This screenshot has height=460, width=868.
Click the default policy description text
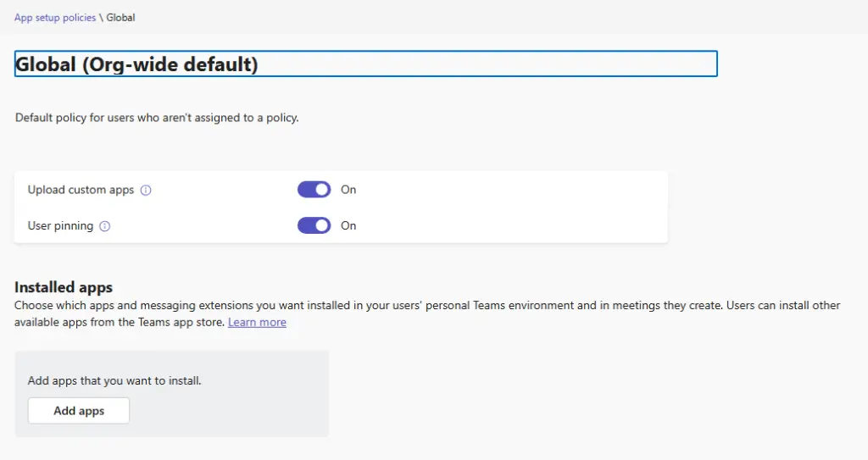(x=157, y=118)
